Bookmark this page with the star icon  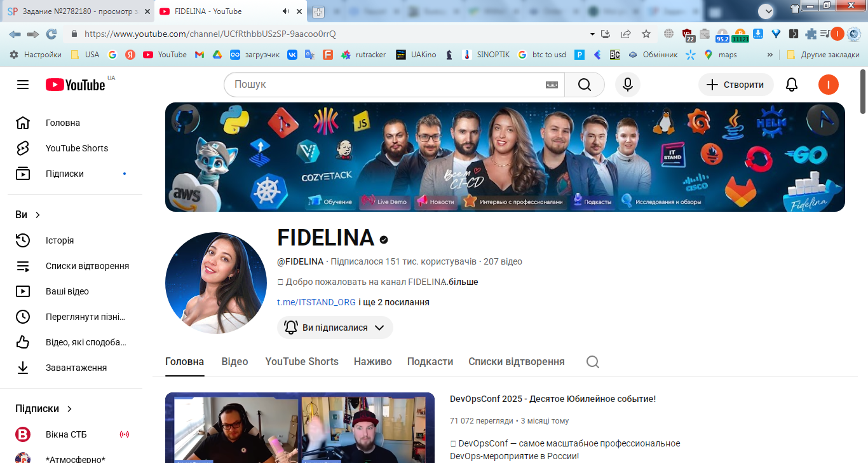(646, 34)
